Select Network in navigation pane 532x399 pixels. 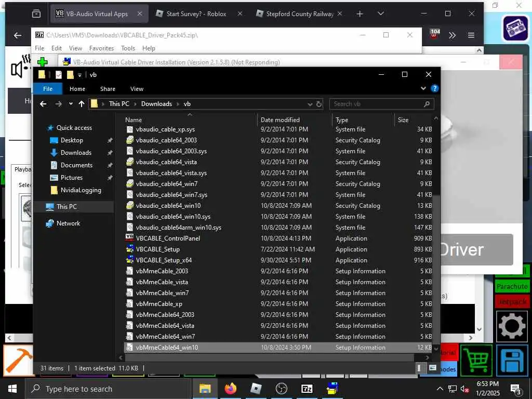[x=68, y=223]
